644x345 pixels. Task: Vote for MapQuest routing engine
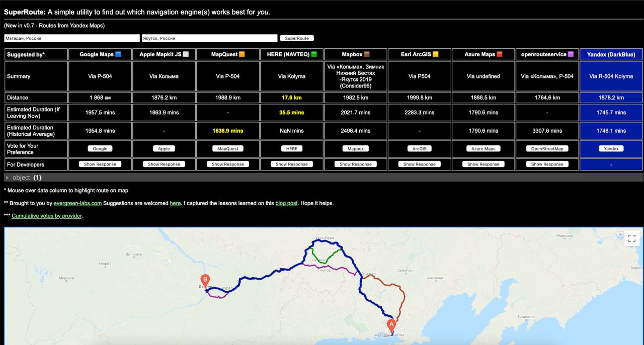point(227,149)
